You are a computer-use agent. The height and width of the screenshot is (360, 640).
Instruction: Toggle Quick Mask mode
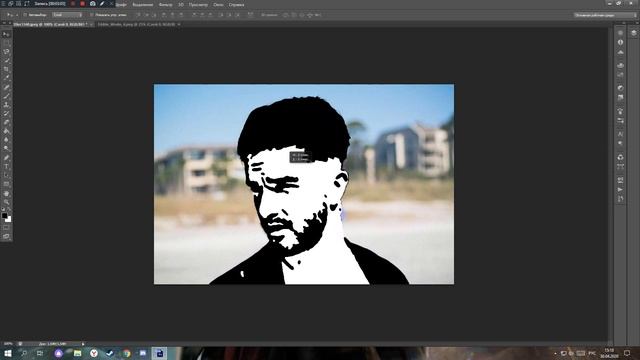(6, 228)
